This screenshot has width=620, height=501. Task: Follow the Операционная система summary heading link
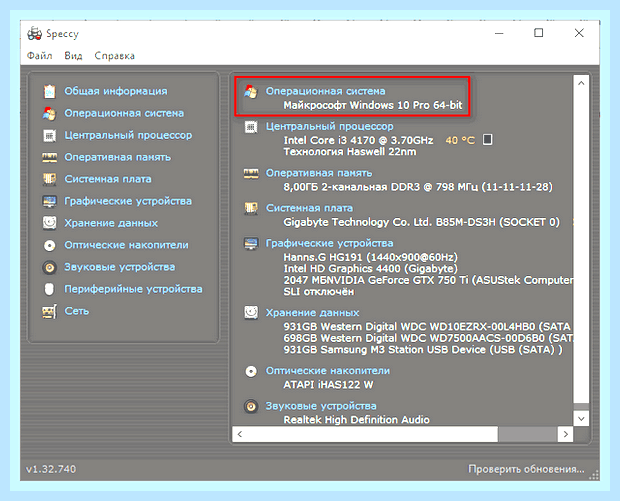click(x=325, y=91)
